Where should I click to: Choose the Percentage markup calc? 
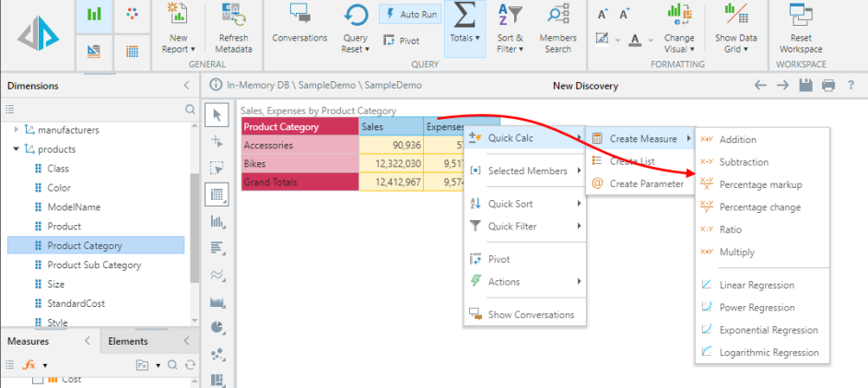pos(762,184)
